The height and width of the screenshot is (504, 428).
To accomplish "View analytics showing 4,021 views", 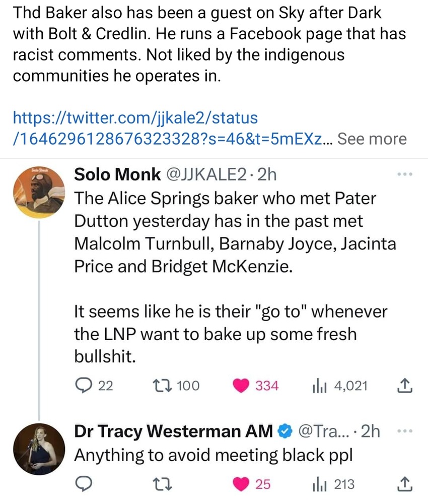I will click(x=318, y=386).
